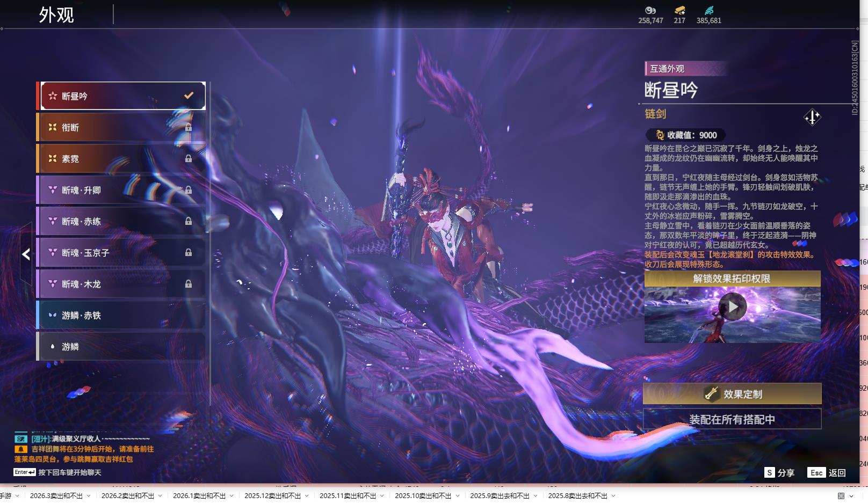This screenshot has height=504, width=868.
Task: Open the 2025.8卖出去和不出 sheet tab dropdown
Action: tap(613, 496)
